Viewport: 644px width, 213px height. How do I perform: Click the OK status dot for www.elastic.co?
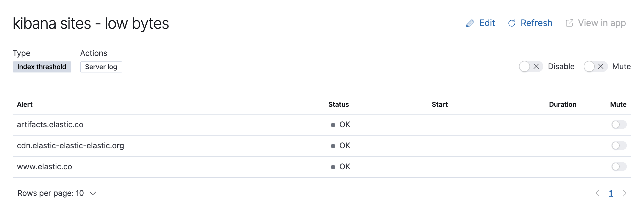pos(333,167)
